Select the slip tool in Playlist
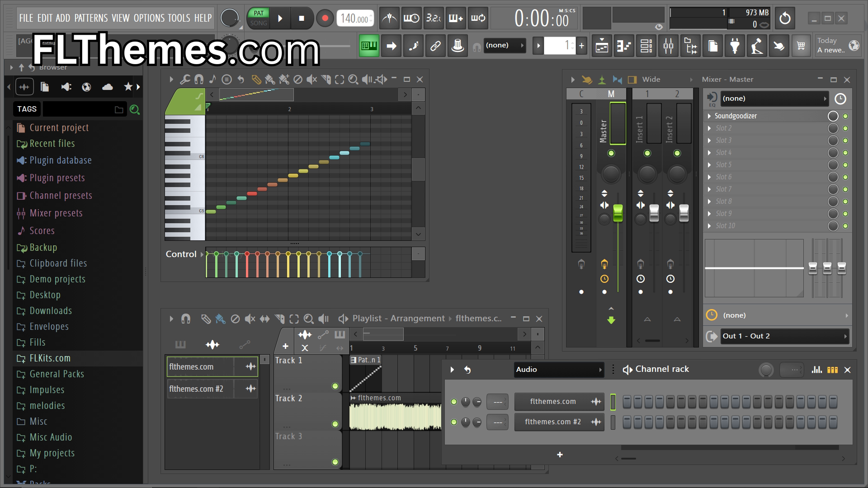 point(264,319)
